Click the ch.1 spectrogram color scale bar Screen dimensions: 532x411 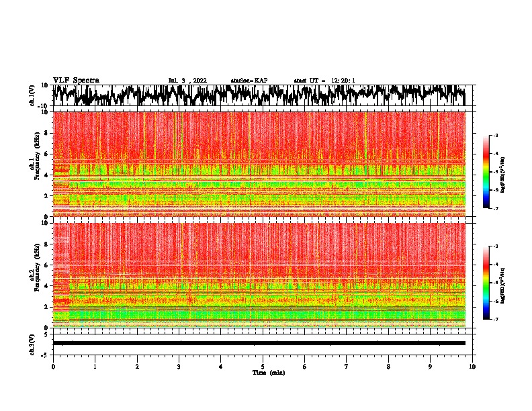click(486, 172)
